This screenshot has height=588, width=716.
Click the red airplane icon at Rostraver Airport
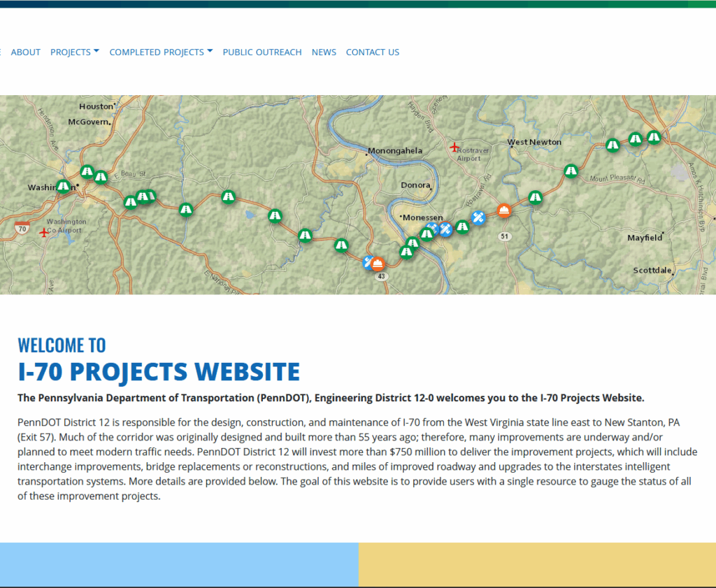click(455, 147)
